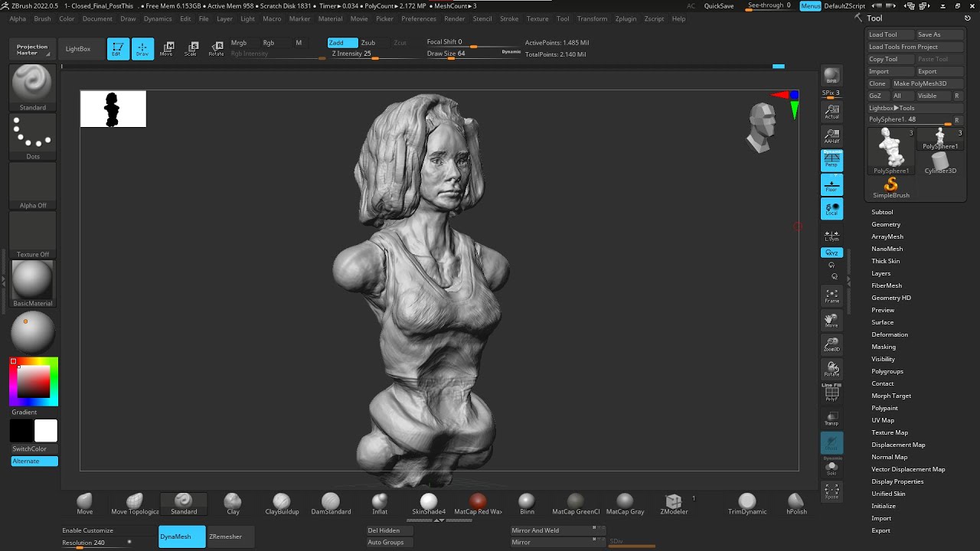Toggle the Floor grid display
Viewport: 980px width, 551px height.
click(x=831, y=184)
